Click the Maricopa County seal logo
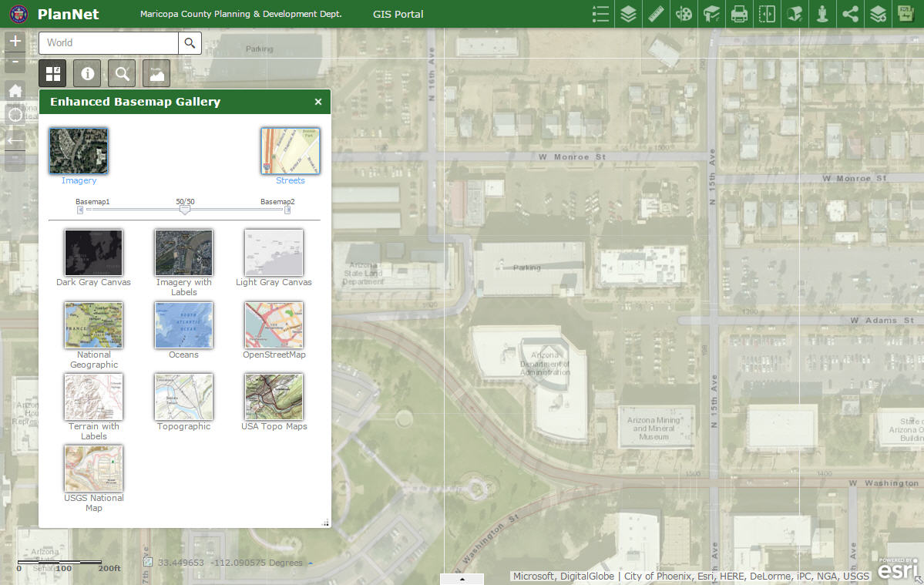 tap(18, 14)
